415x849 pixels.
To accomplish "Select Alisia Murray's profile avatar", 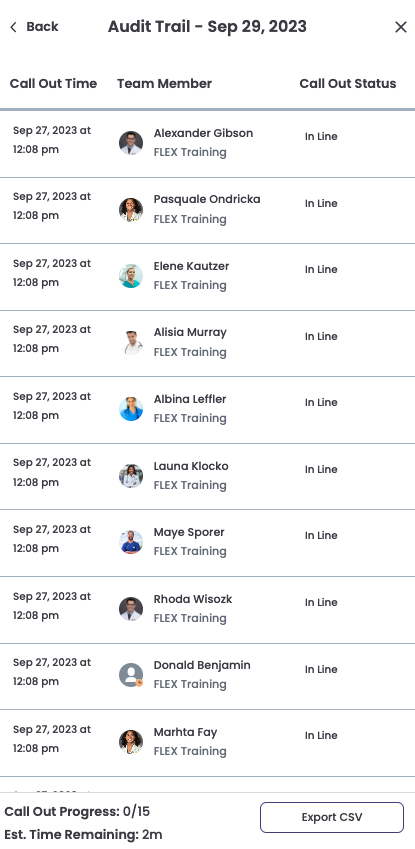I will click(x=131, y=343).
